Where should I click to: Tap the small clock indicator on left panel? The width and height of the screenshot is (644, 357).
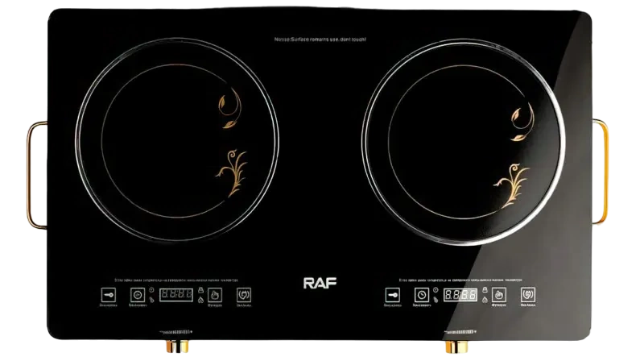point(151,290)
